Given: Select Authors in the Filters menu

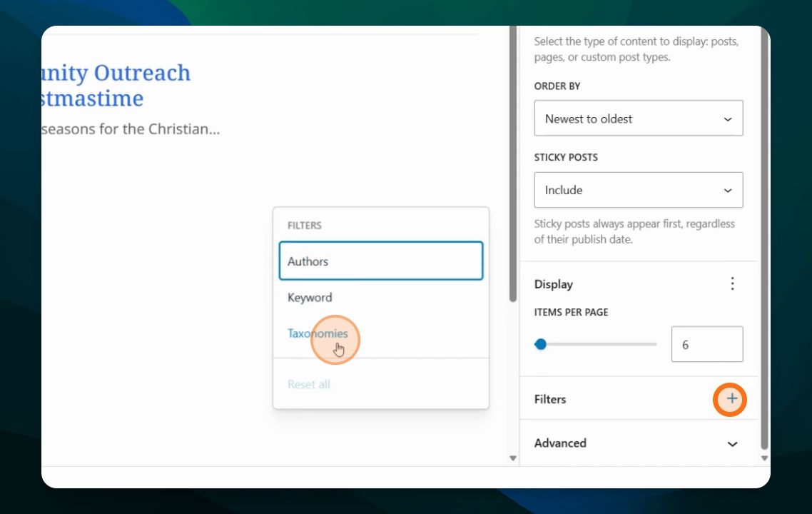Looking at the screenshot, I should pos(380,261).
